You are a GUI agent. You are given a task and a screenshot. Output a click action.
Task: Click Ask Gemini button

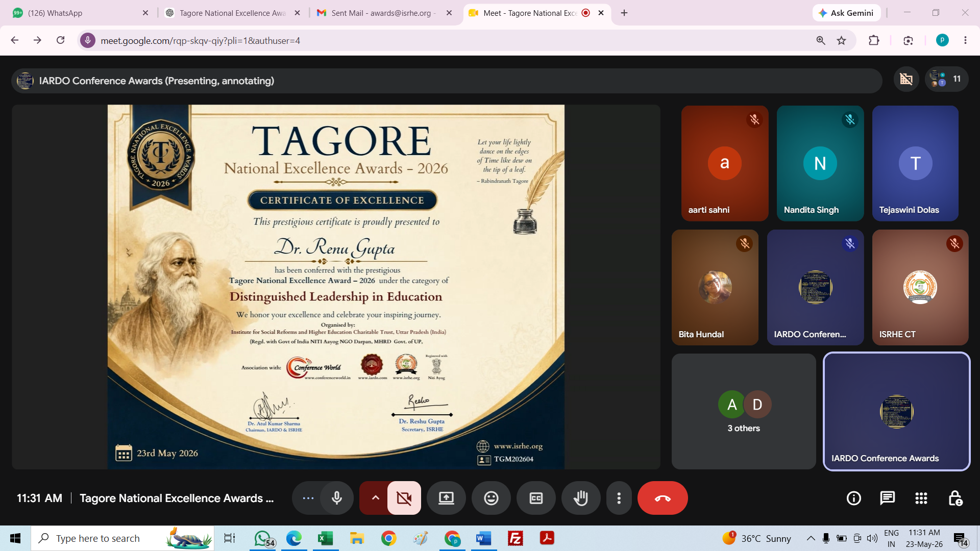[x=846, y=13]
